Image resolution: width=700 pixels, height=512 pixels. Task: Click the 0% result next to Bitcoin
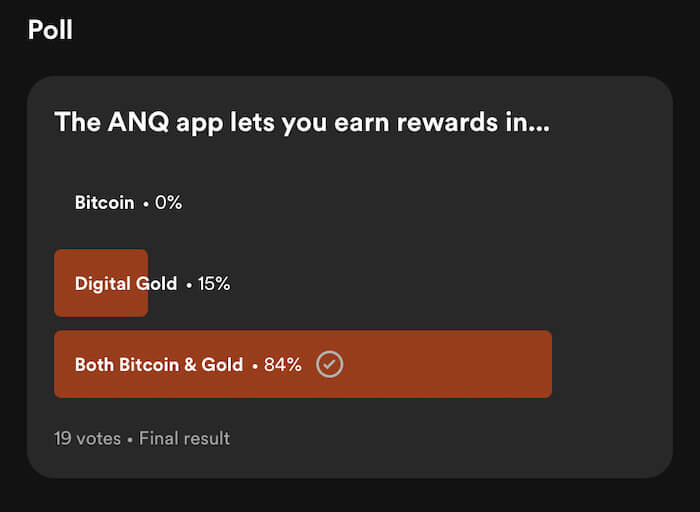(x=169, y=203)
